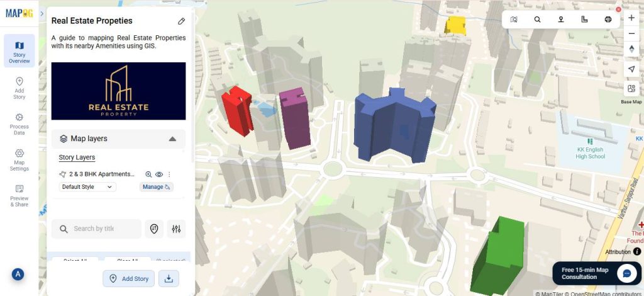This screenshot has height=296, width=644.
Task: Select the red 3D building on the map
Action: (x=237, y=111)
